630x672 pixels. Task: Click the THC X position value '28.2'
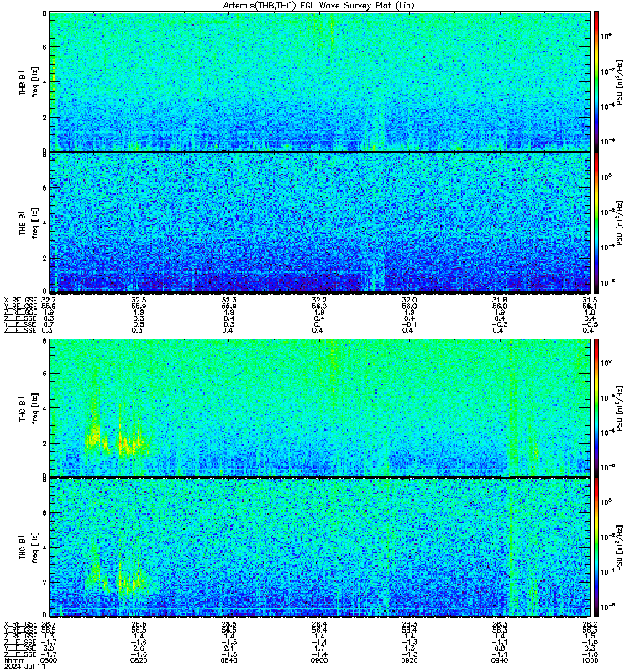coord(590,624)
